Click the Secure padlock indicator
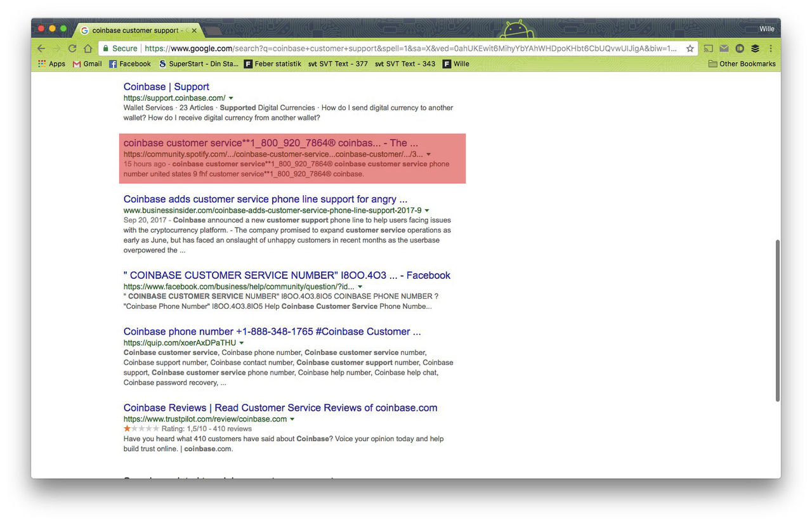This screenshot has width=812, height=523. [119, 49]
